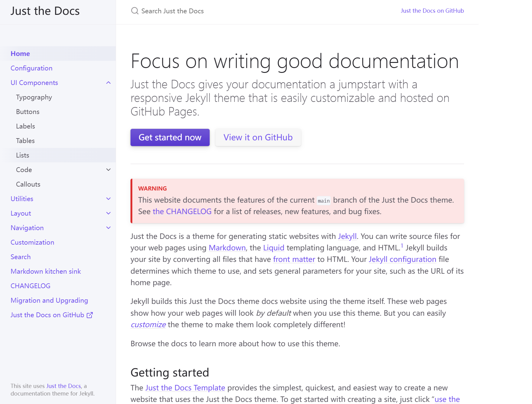Image resolution: width=532 pixels, height=404 pixels.
Task: Click footer Just the Docs link
Action: [64, 386]
